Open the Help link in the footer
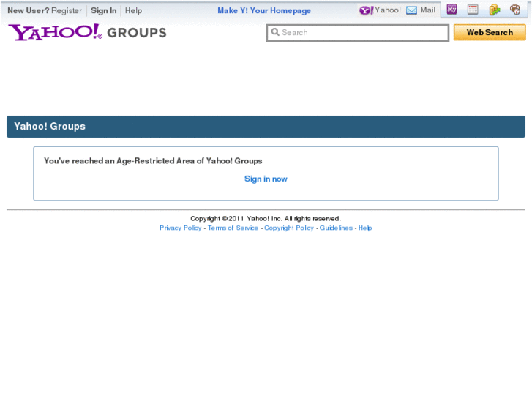Screen dimensions: 532x399 [365, 228]
